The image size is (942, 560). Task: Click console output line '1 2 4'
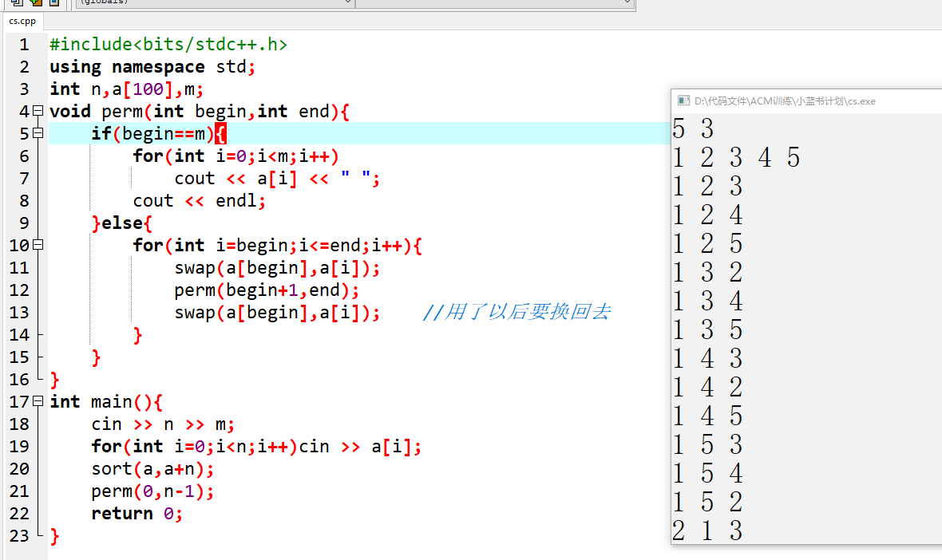(708, 215)
